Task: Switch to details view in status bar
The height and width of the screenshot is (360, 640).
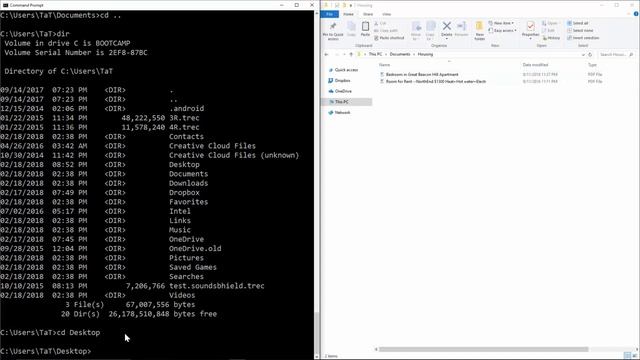Action: point(627,356)
